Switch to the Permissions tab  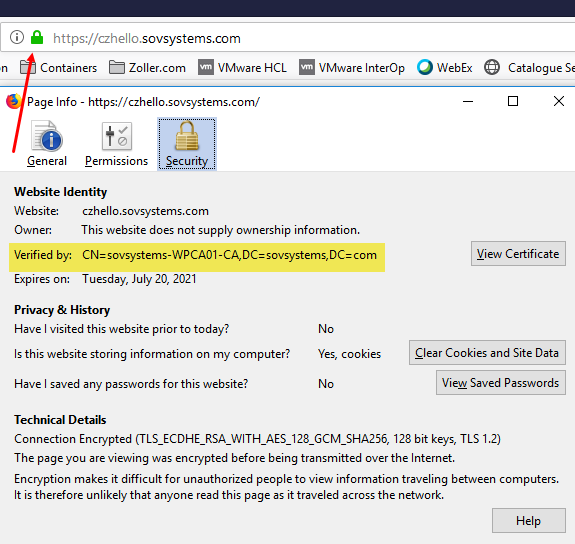tap(116, 144)
